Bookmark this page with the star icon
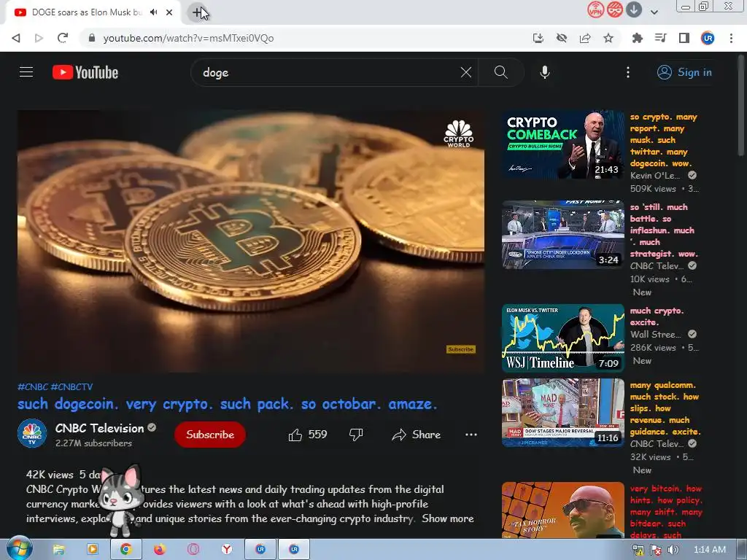The image size is (747, 560). click(608, 38)
